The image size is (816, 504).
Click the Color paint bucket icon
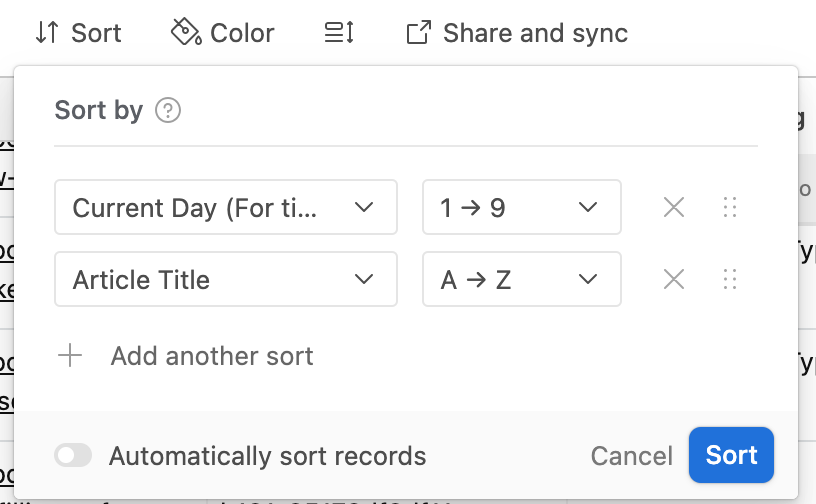point(186,32)
